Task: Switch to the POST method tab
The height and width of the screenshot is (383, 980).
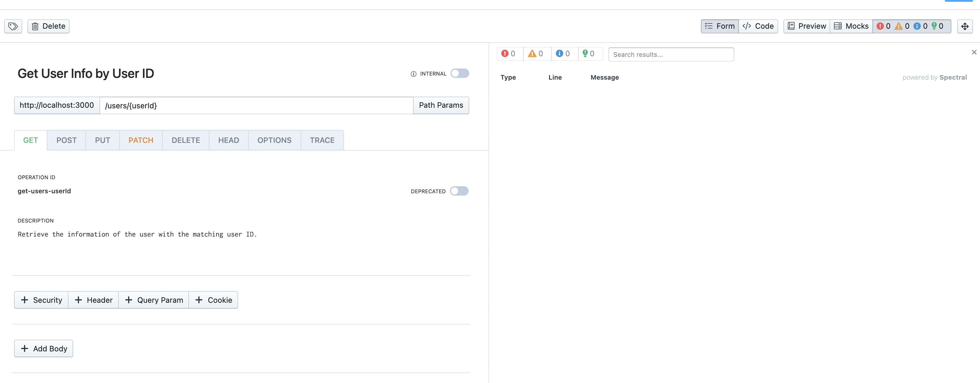Action: click(x=66, y=140)
